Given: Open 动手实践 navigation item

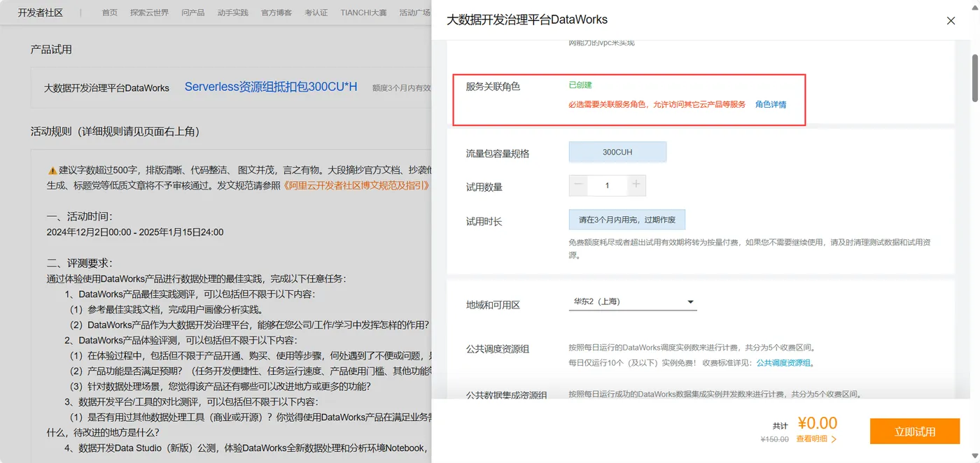Looking at the screenshot, I should [232, 13].
